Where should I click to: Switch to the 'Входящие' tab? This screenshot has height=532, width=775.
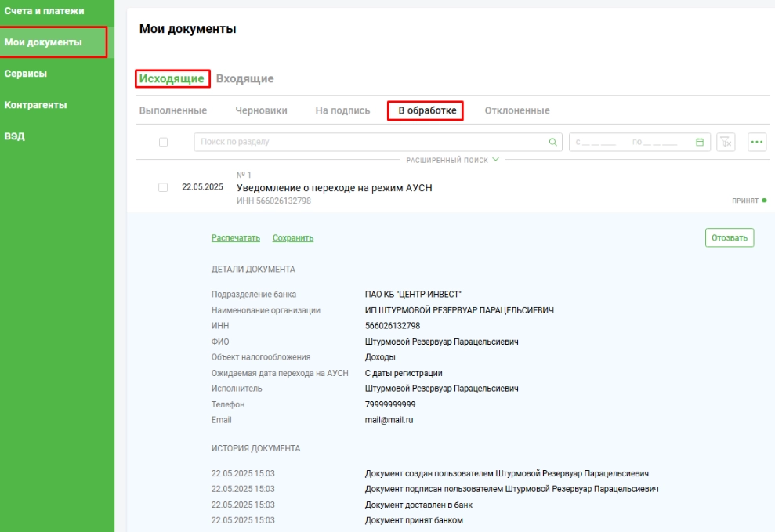(x=244, y=79)
